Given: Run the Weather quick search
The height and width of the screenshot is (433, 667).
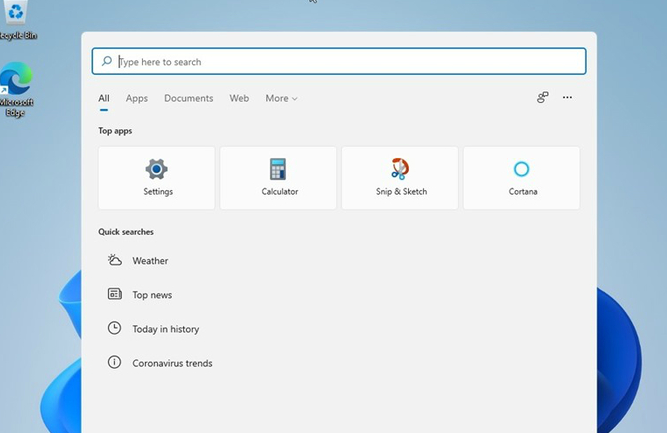Looking at the screenshot, I should point(150,260).
